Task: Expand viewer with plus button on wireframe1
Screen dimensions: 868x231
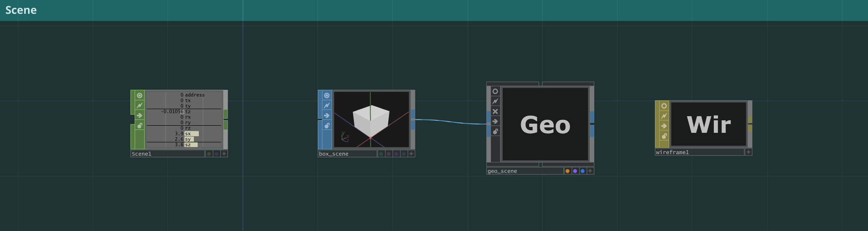Action: (748, 152)
